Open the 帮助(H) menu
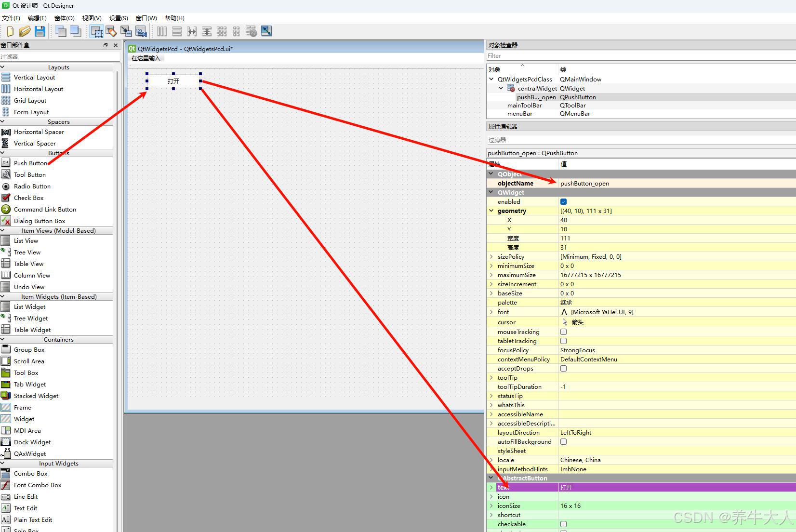796x532 pixels. pyautogui.click(x=174, y=18)
